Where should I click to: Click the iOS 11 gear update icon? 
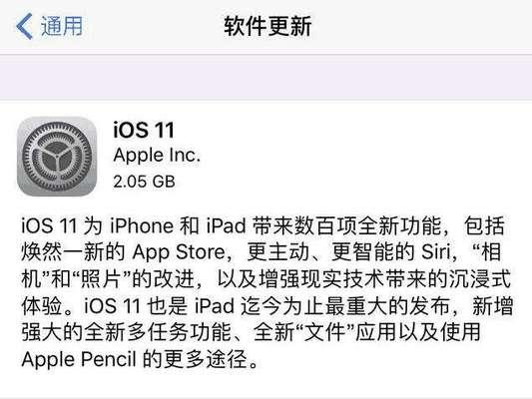point(57,157)
